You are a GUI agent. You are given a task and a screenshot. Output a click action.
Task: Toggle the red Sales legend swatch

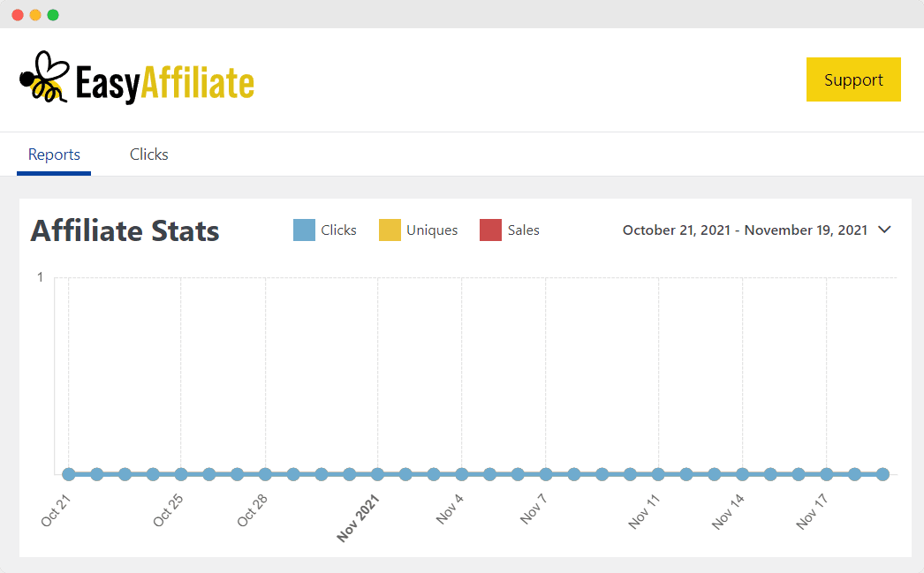click(x=490, y=230)
